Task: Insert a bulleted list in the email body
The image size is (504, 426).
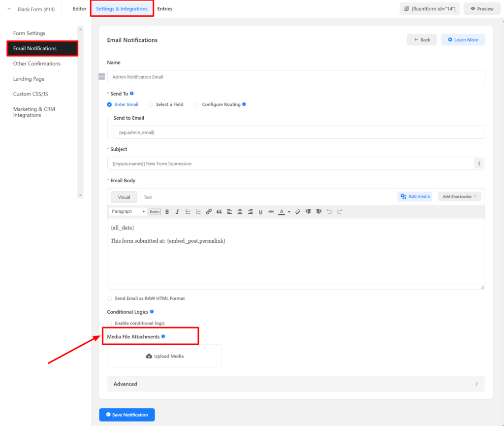Action: tap(188, 211)
